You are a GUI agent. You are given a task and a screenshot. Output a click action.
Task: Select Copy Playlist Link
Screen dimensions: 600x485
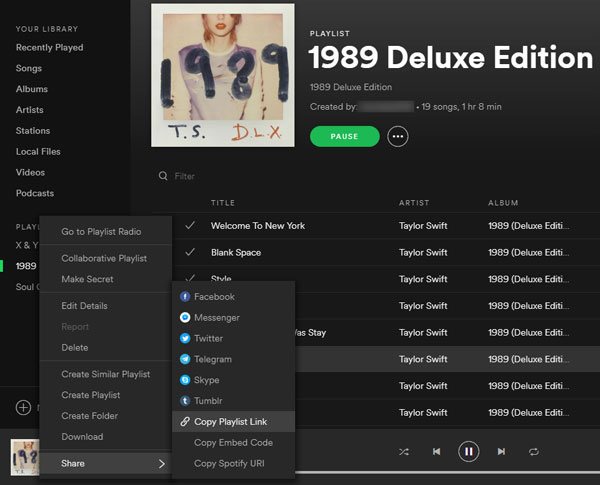coord(233,421)
